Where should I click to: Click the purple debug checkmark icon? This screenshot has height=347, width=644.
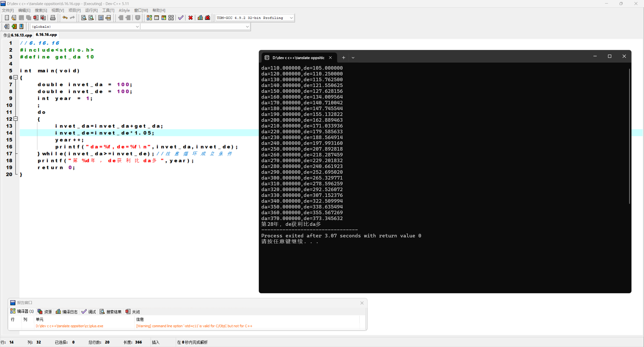point(181,18)
